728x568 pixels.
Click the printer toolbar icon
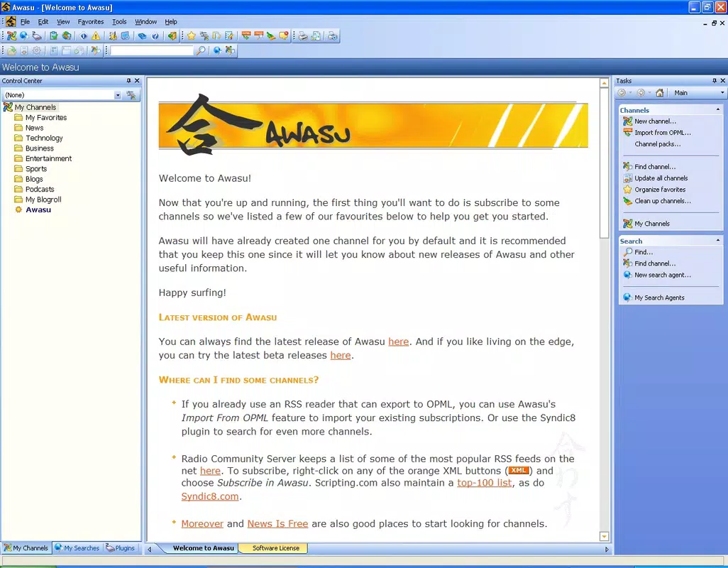tap(303, 35)
